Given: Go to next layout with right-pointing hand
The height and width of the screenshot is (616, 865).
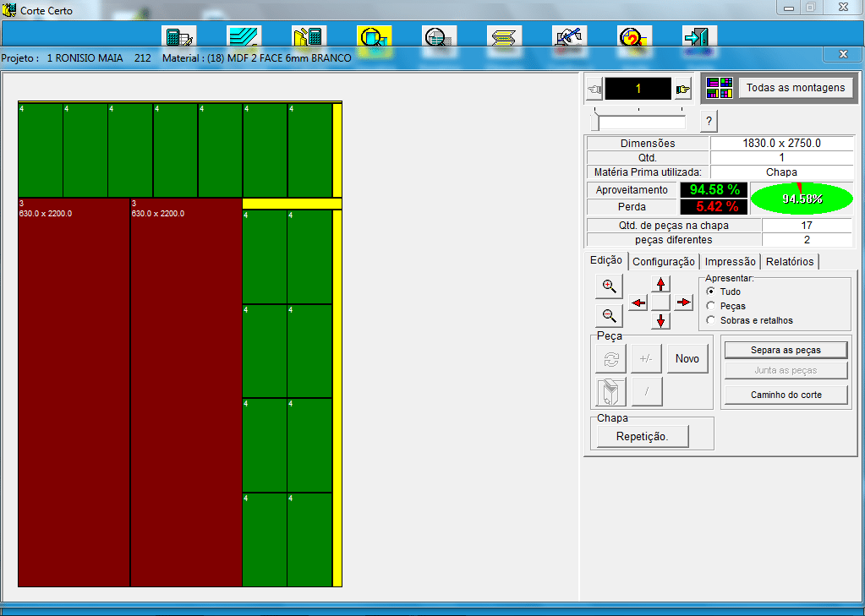Looking at the screenshot, I should click(682, 89).
